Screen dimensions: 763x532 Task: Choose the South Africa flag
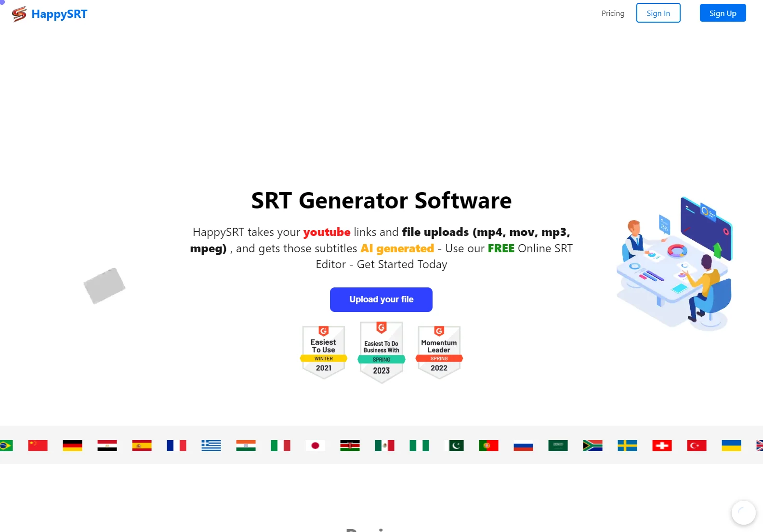(x=593, y=446)
